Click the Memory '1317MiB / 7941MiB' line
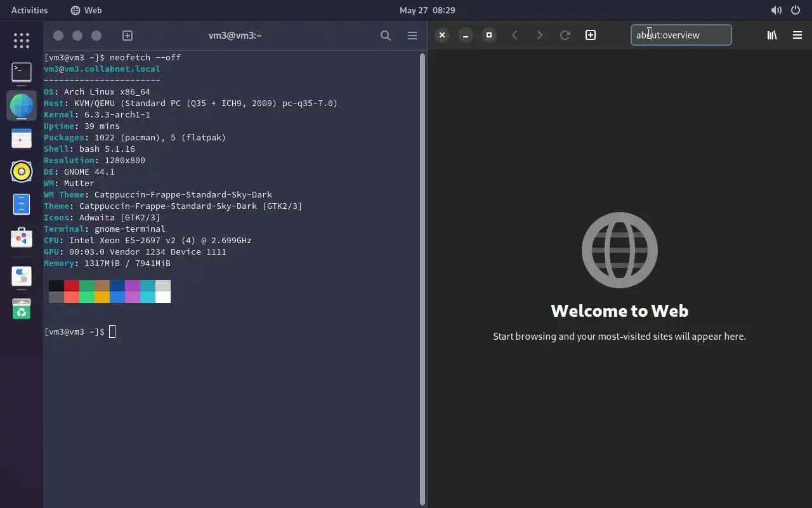Viewport: 812px width, 508px height. tap(107, 263)
